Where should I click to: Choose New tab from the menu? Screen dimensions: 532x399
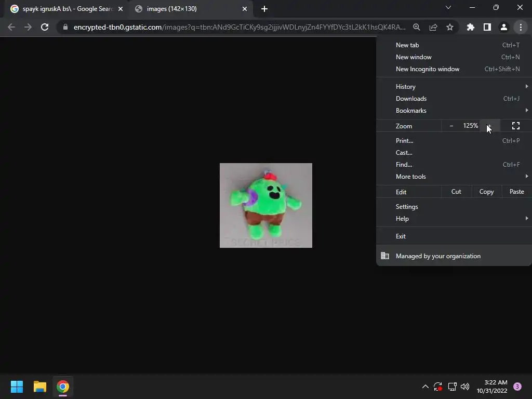pos(454,45)
